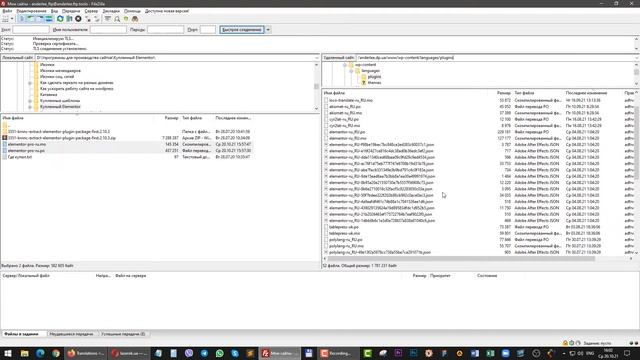This screenshot has width=640, height=360.
Task: Select remote file elementor-ru_RU.po
Action: (x=347, y=132)
